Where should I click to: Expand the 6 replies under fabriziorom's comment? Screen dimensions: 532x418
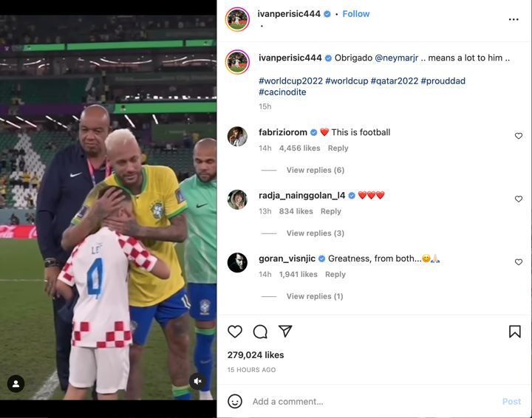click(315, 170)
